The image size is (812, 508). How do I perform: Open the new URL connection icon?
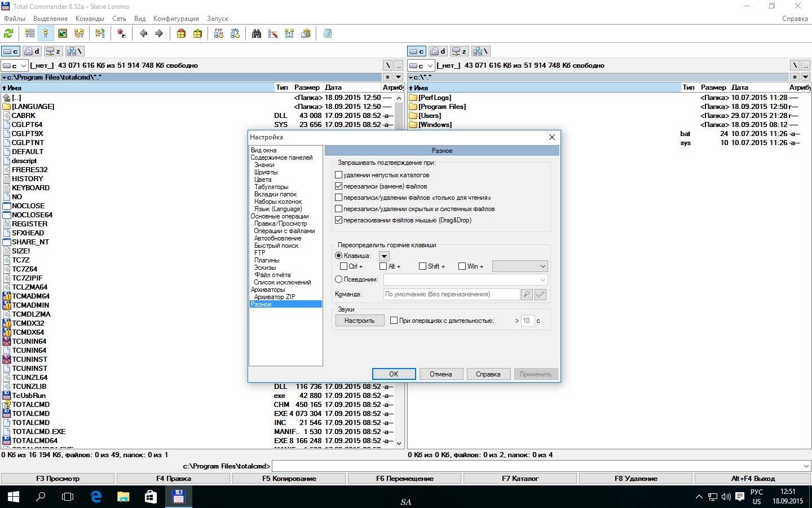pos(235,34)
